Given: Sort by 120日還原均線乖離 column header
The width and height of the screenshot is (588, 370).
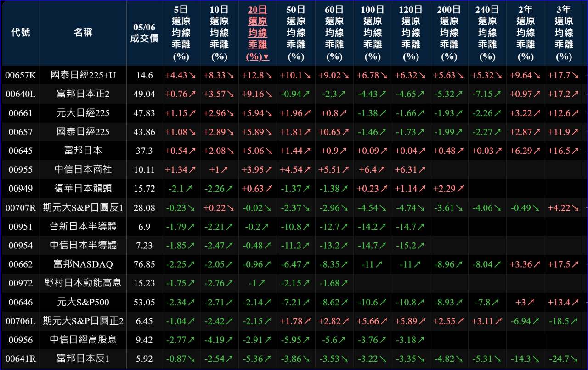Looking at the screenshot, I should [411, 33].
